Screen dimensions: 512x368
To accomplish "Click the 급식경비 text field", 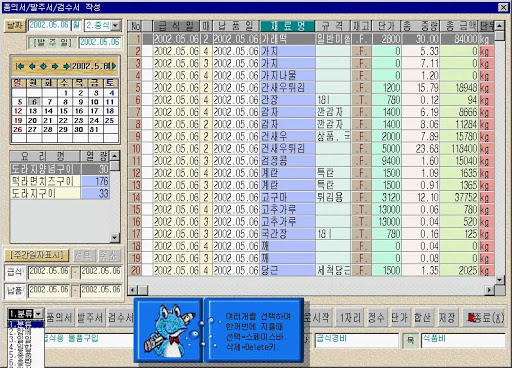I will pos(356,340).
